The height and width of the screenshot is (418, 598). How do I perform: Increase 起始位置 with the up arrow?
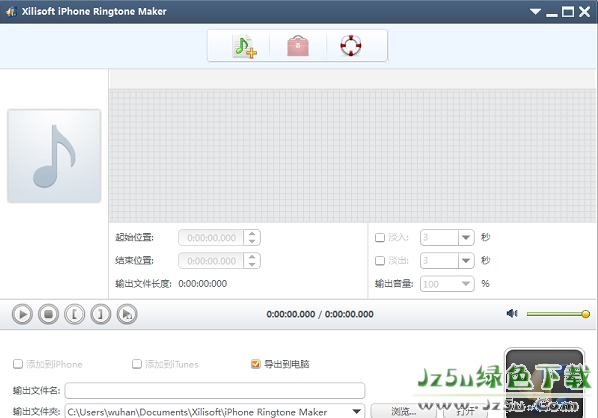[x=252, y=234]
